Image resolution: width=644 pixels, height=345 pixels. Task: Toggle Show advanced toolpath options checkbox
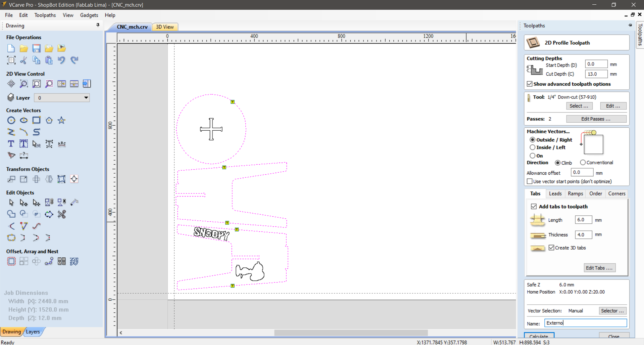(x=530, y=84)
